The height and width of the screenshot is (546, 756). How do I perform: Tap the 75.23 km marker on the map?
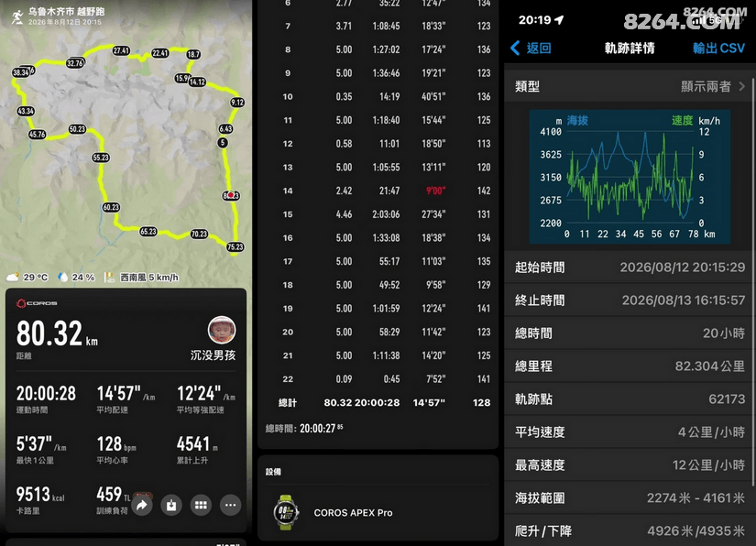click(236, 247)
